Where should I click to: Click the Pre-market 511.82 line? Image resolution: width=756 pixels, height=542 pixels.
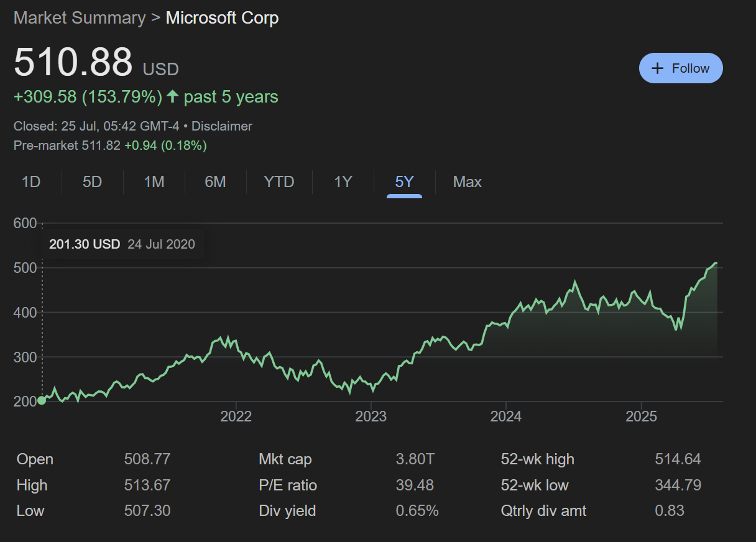[x=110, y=145]
